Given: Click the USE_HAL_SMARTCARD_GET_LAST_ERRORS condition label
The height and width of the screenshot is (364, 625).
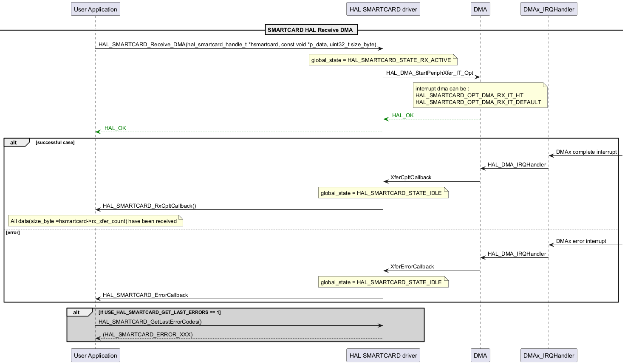Looking at the screenshot, I should pos(159,313).
